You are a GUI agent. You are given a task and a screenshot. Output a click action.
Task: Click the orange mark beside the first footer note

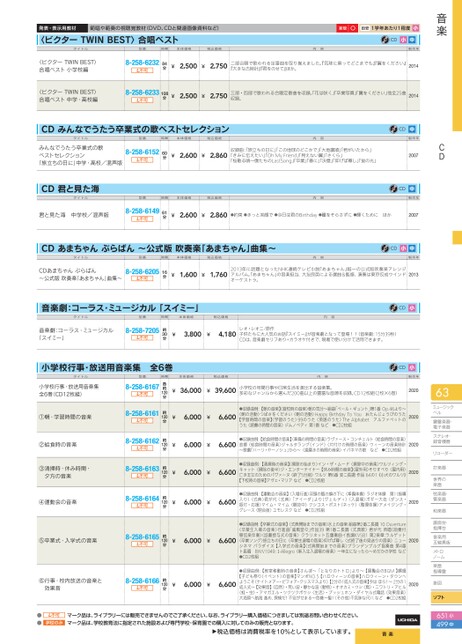pyautogui.click(x=54, y=615)
